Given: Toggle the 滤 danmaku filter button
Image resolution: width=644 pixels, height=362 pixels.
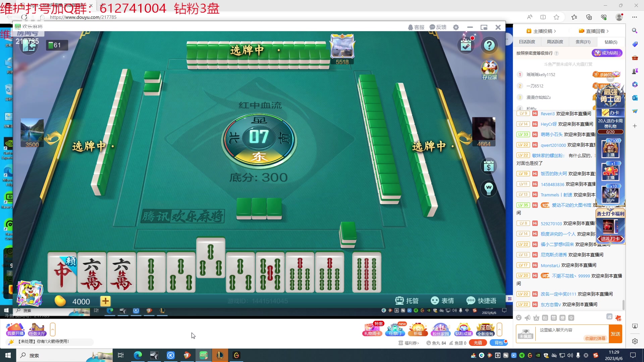Looking at the screenshot, I should click(609, 317).
